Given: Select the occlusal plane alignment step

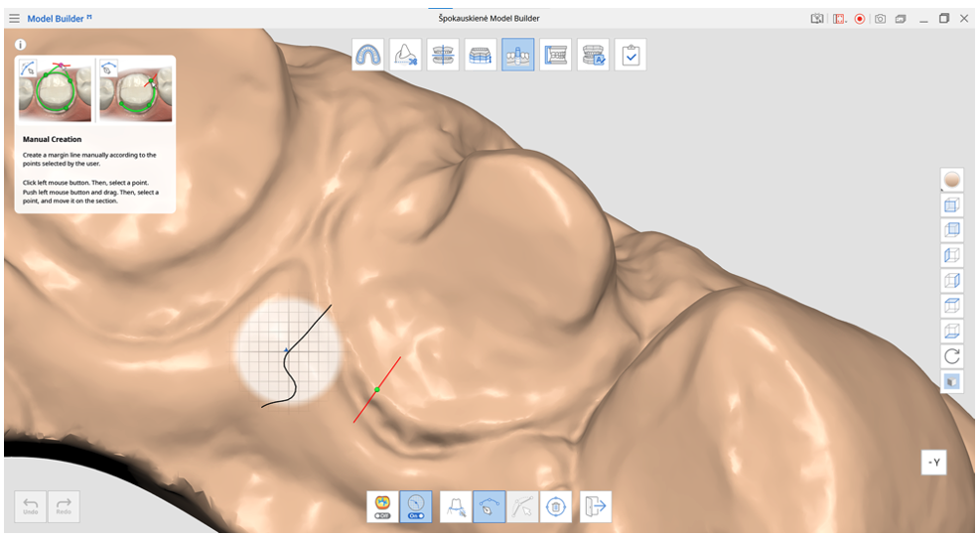Looking at the screenshot, I should coord(443,55).
